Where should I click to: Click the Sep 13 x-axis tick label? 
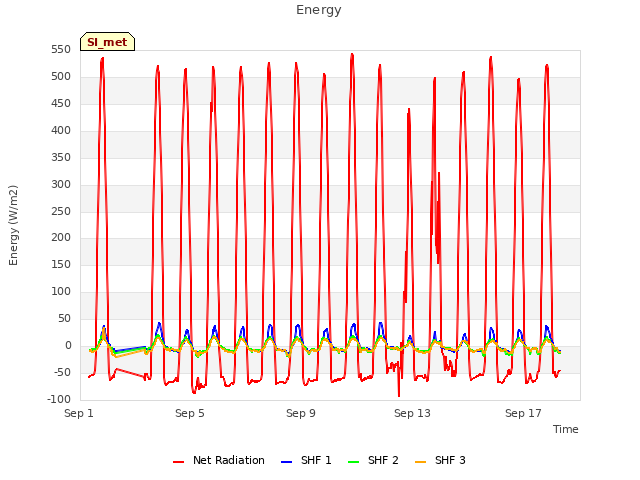[x=412, y=413]
